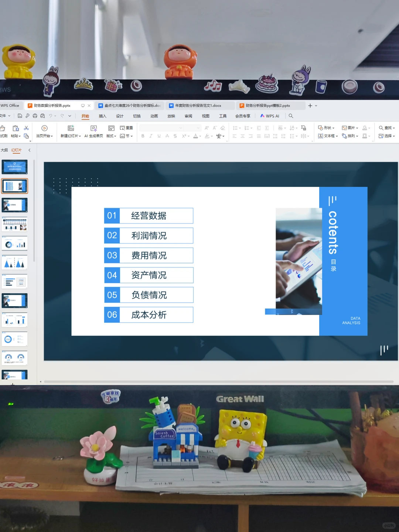Open Print Preview icon in quick access bar
Screen dimensions: 399x532
coord(42,116)
